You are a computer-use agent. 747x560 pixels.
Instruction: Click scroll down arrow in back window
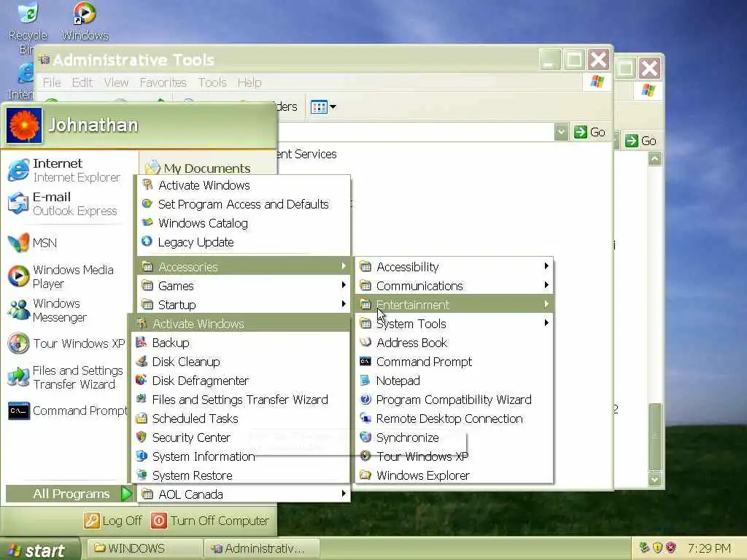point(655,479)
